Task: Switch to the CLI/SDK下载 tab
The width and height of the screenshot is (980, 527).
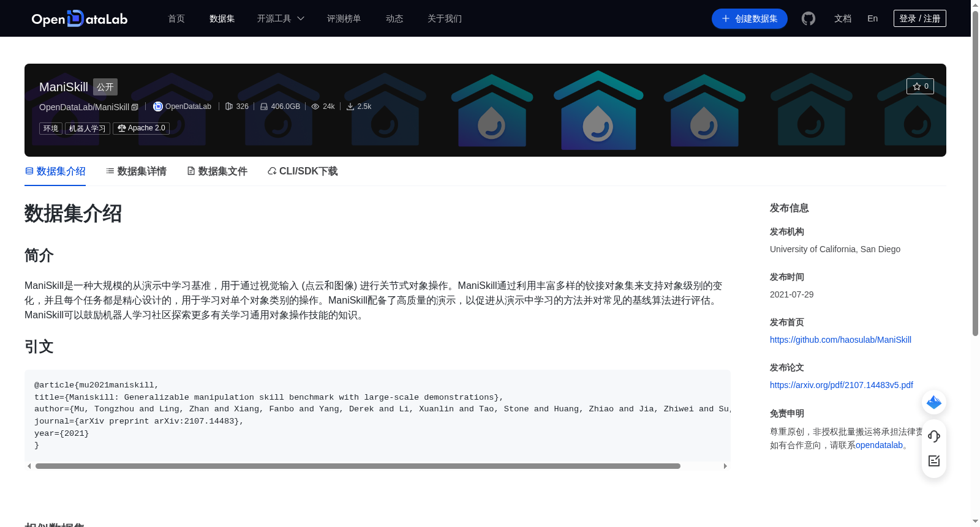Action: (x=303, y=171)
